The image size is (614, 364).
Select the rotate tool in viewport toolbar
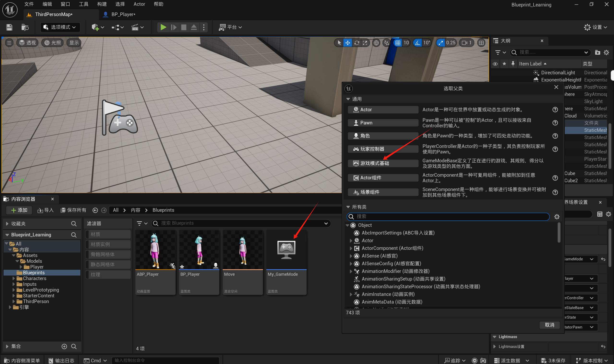(x=357, y=43)
